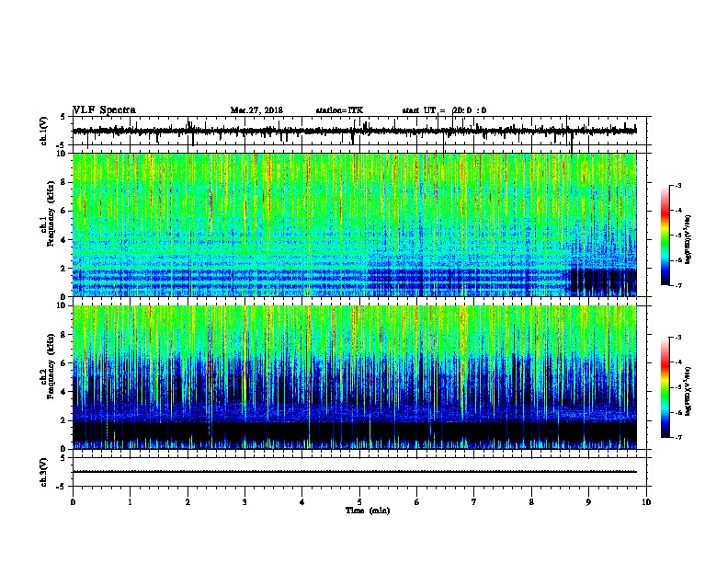
Task: Click time axis tick label "8"
Action: (x=531, y=502)
